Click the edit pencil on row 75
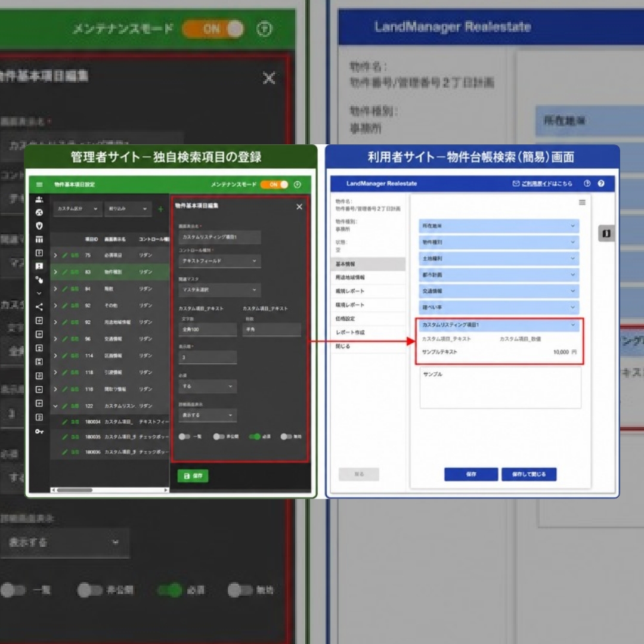Image resolution: width=644 pixels, height=644 pixels. [65, 255]
